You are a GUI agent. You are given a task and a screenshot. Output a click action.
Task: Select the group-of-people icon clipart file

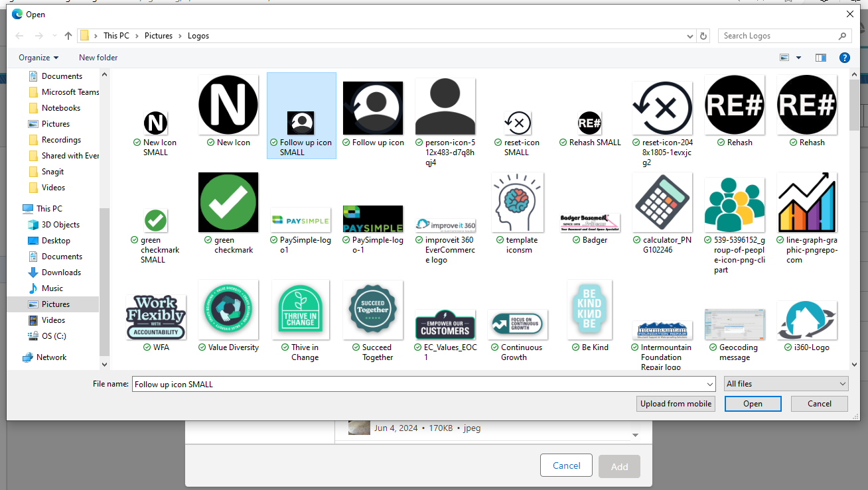tap(735, 224)
